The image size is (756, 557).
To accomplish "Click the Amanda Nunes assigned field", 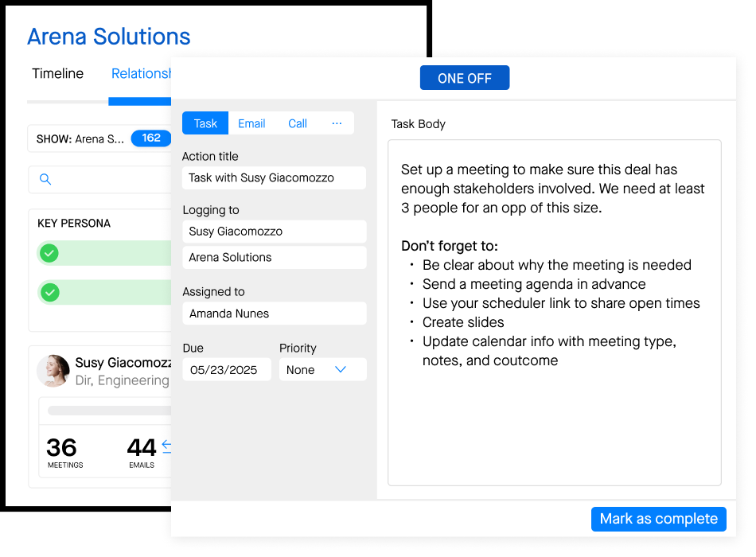I will tap(275, 314).
